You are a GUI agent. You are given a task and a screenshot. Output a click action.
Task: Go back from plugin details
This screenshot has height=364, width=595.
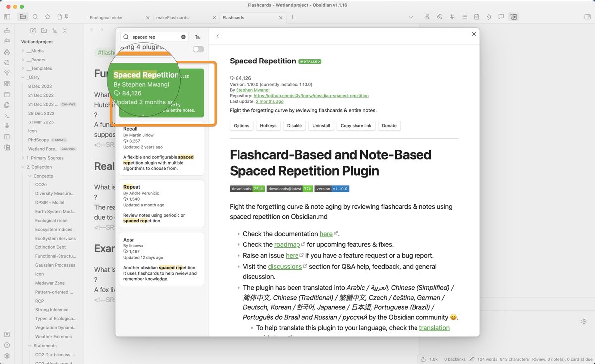pos(217,36)
